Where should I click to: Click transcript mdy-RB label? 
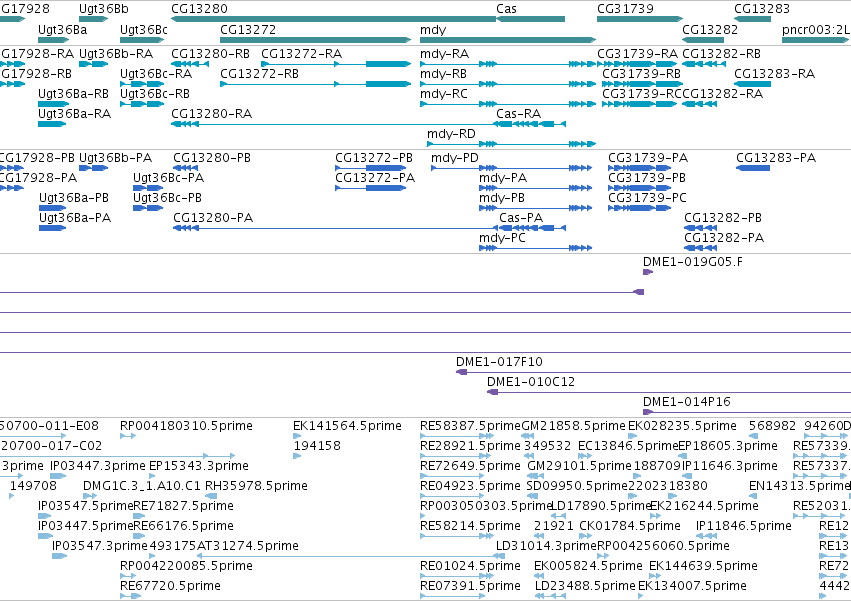pyautogui.click(x=443, y=74)
